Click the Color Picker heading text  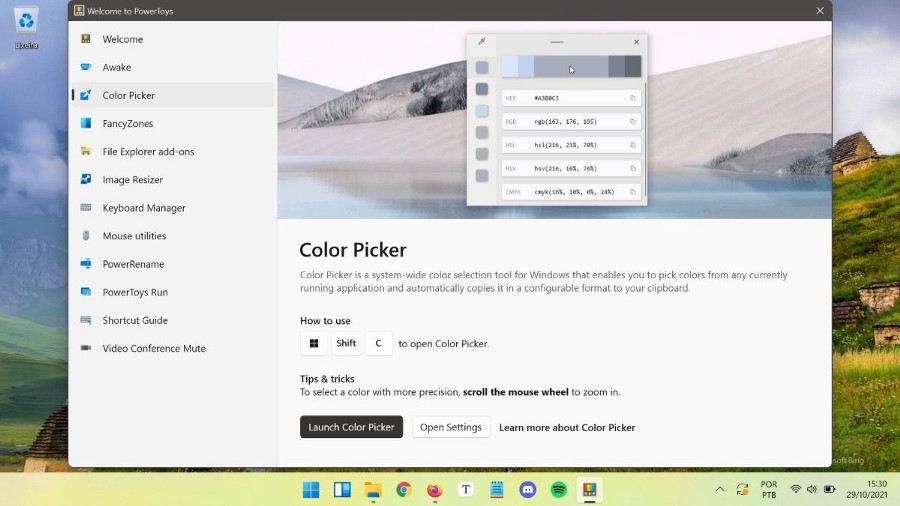click(x=353, y=250)
